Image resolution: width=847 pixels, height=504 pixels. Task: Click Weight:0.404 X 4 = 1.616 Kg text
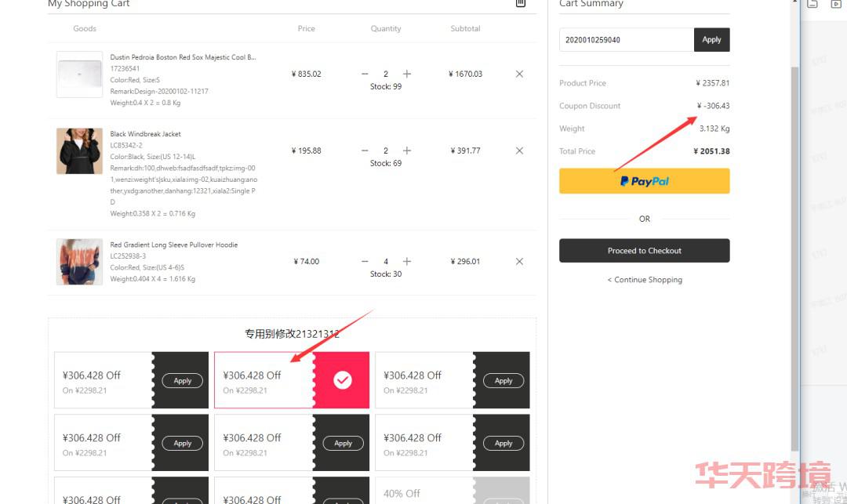click(x=153, y=279)
